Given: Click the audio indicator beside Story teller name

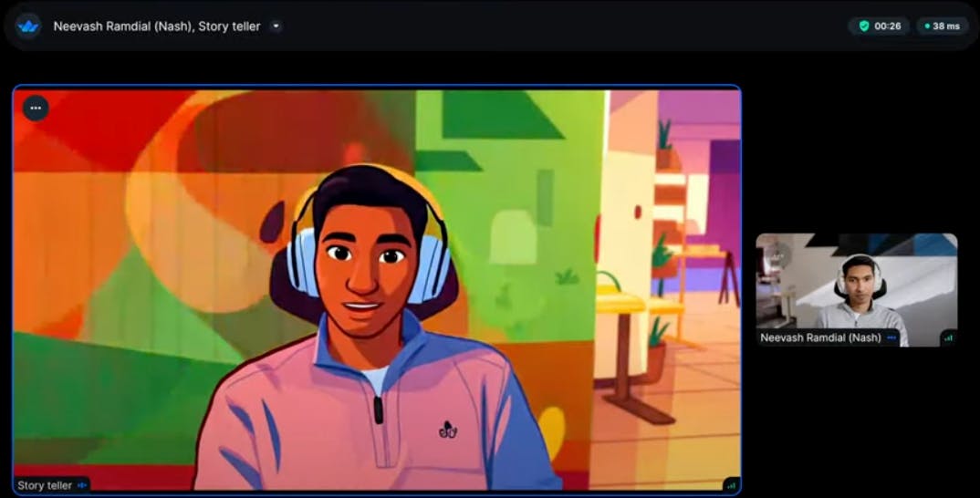Looking at the screenshot, I should (81, 485).
